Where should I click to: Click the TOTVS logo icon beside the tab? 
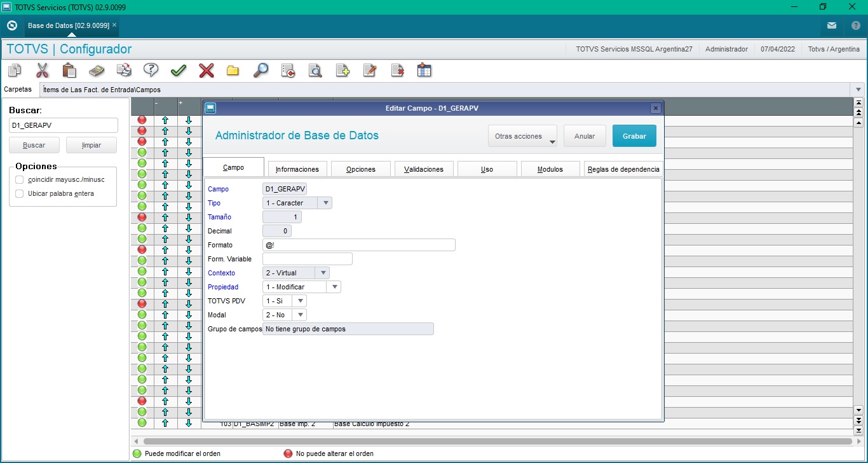tap(11, 25)
